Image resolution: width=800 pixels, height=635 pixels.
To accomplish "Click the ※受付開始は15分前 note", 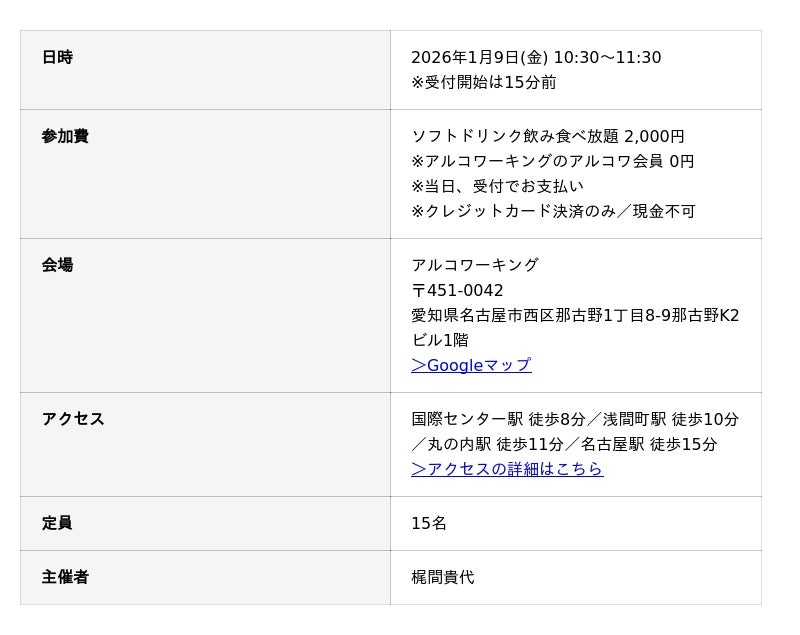I will click(484, 83).
